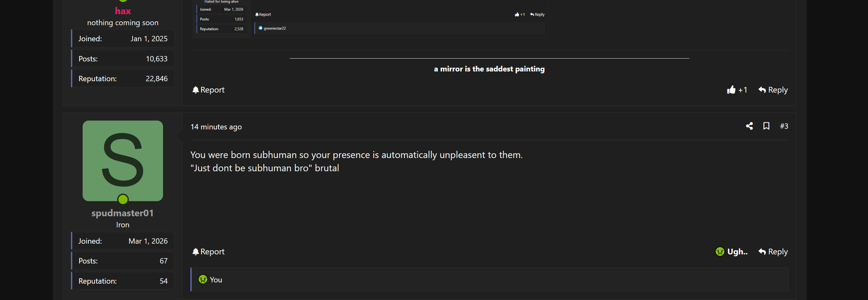Viewport: 868px width, 300px height.
Task: View hax's 10,633 posts count
Action: point(156,59)
